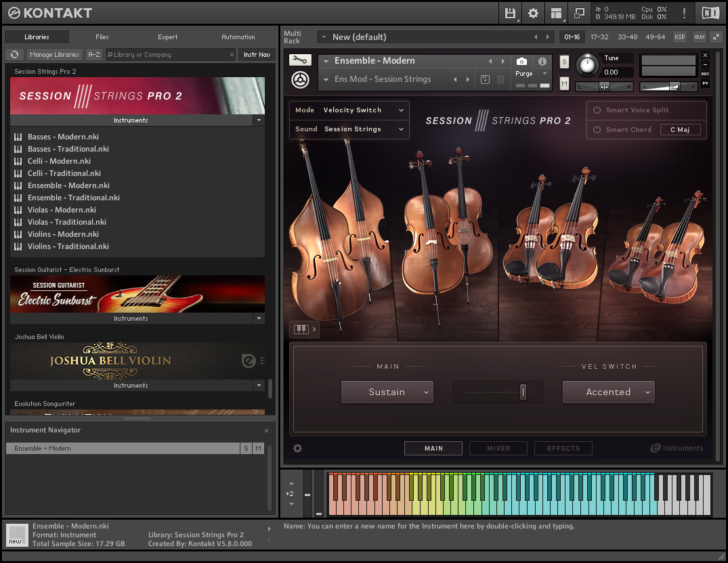This screenshot has width=728, height=563.
Task: Solo Ensemble - Modern in Instrument Navigator
Action: [x=246, y=448]
